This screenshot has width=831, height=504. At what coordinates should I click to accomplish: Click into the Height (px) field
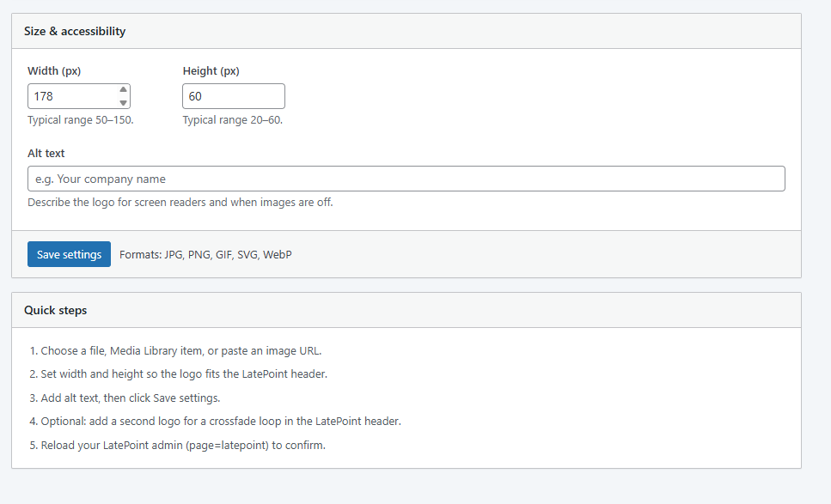pos(233,96)
